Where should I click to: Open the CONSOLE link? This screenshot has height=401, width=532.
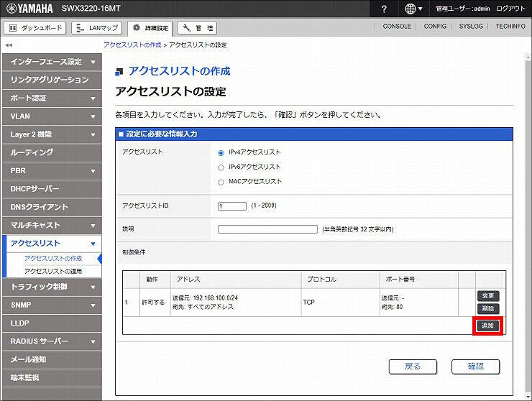click(x=397, y=26)
